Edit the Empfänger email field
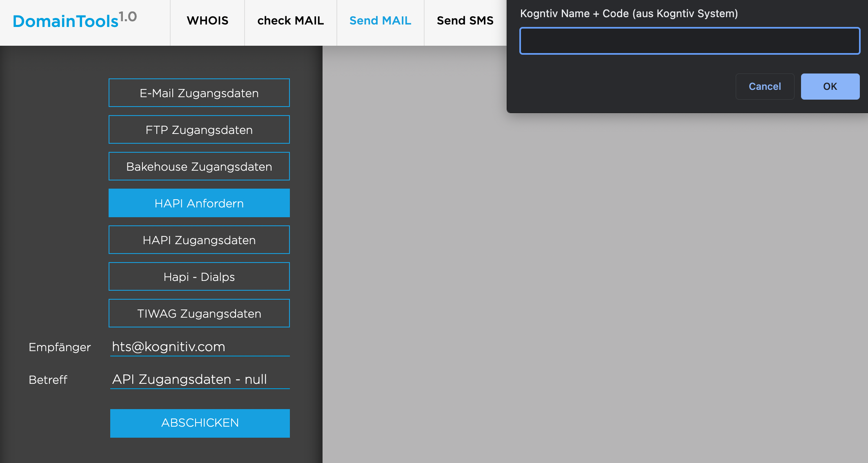The image size is (868, 463). pyautogui.click(x=200, y=347)
